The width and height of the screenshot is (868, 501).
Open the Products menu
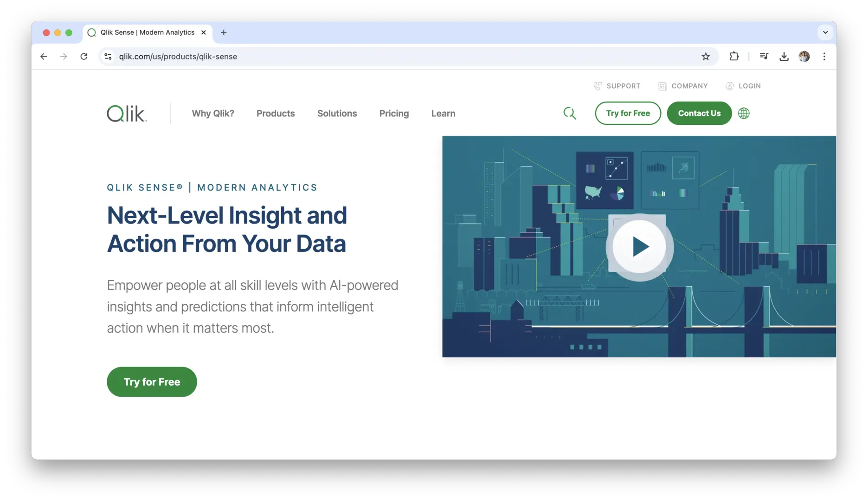tap(276, 114)
